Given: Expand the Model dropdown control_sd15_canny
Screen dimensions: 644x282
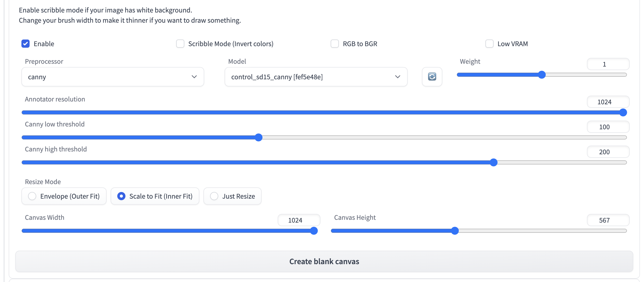Looking at the screenshot, I should (316, 77).
